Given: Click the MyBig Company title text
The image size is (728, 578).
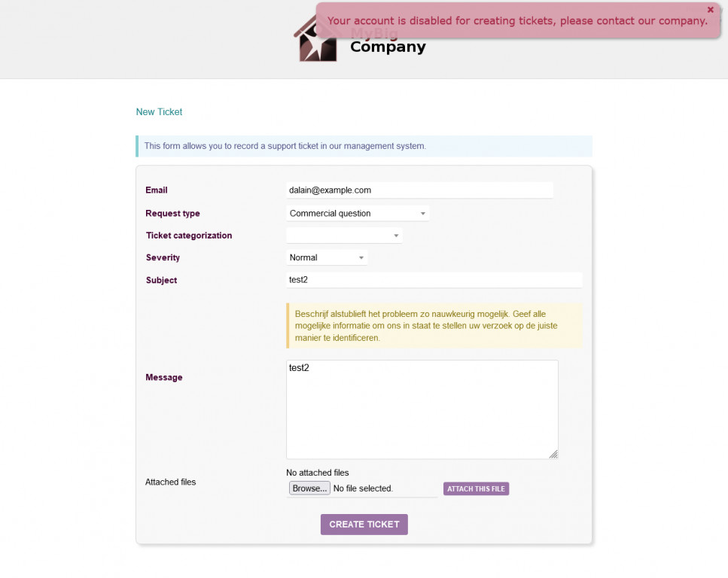Looking at the screenshot, I should pyautogui.click(x=388, y=47).
